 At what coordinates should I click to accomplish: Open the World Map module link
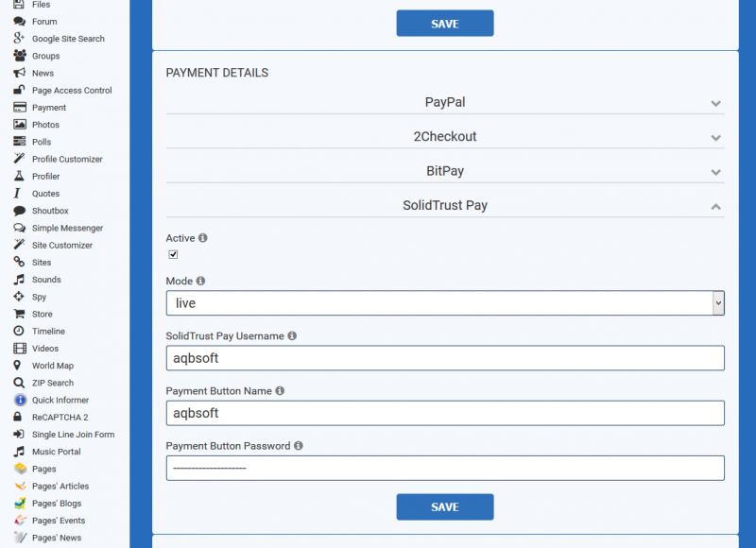coord(53,366)
